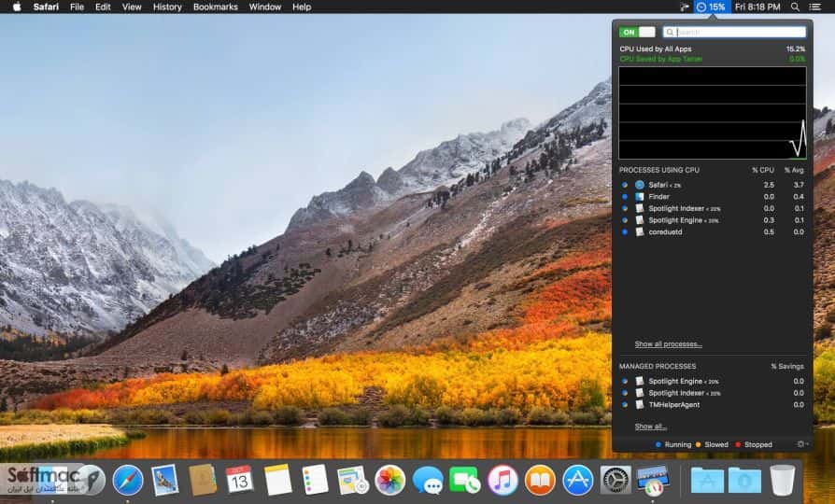Viewport: 835px width, 504px height.
Task: Click the CPU usage history graph
Action: pyautogui.click(x=713, y=113)
